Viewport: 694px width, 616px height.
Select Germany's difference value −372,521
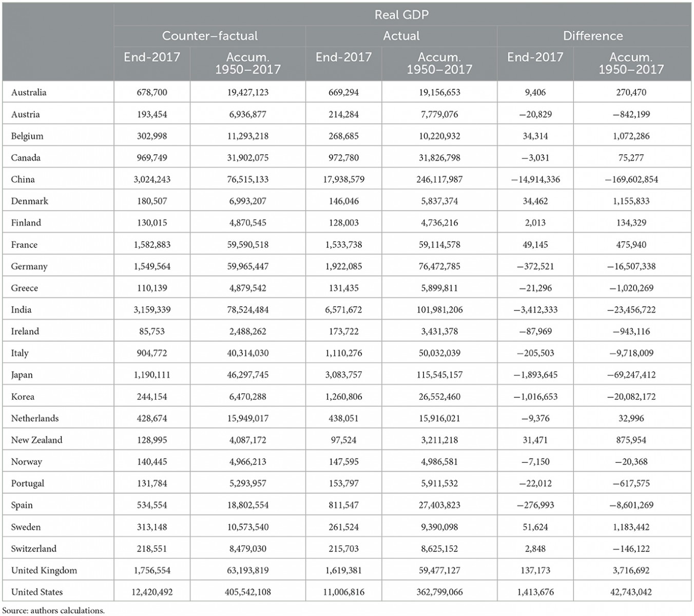point(535,266)
